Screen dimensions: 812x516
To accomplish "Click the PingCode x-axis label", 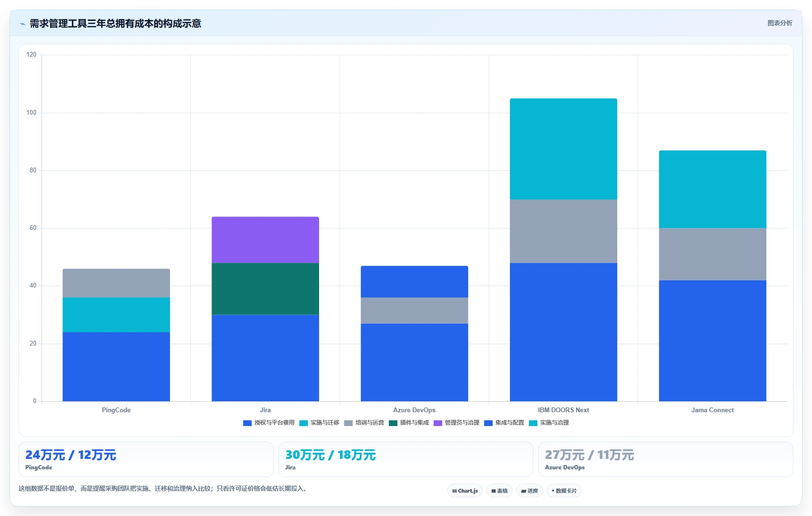I will [x=116, y=410].
